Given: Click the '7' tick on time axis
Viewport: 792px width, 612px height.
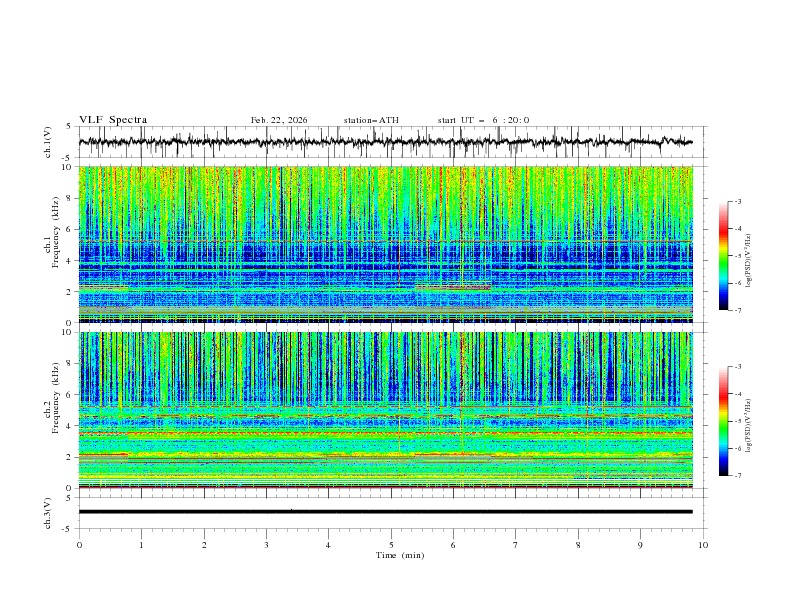Looking at the screenshot, I should [x=516, y=545].
